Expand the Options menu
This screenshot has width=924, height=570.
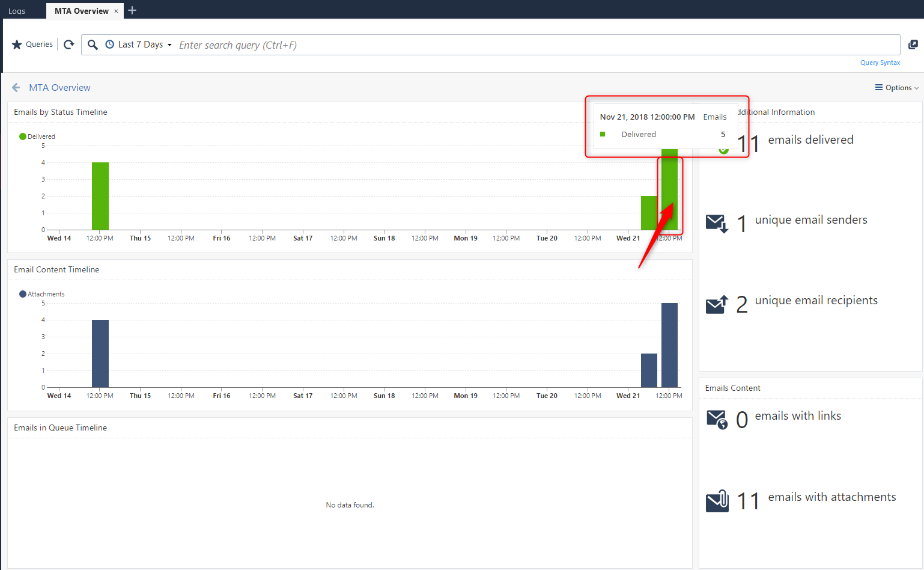896,88
